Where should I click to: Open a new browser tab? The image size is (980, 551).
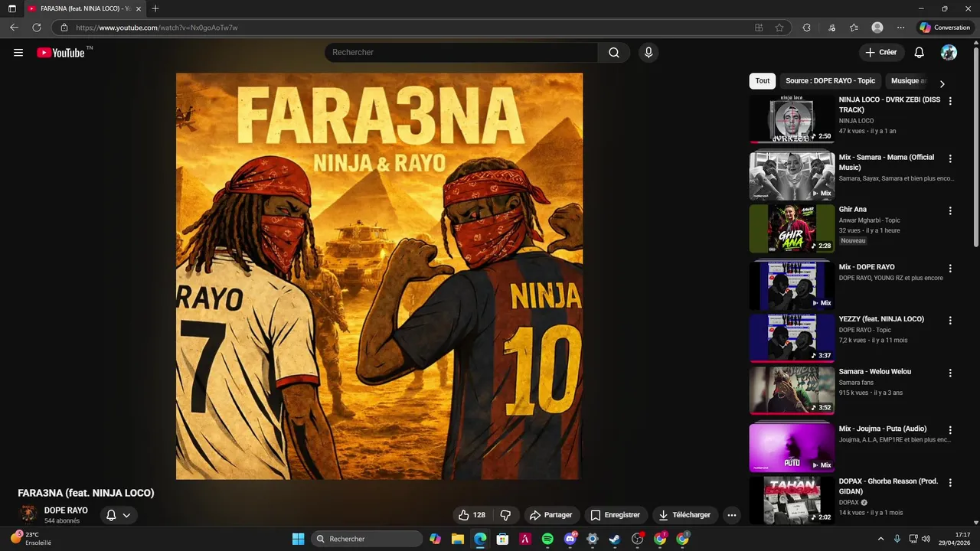[x=155, y=8]
